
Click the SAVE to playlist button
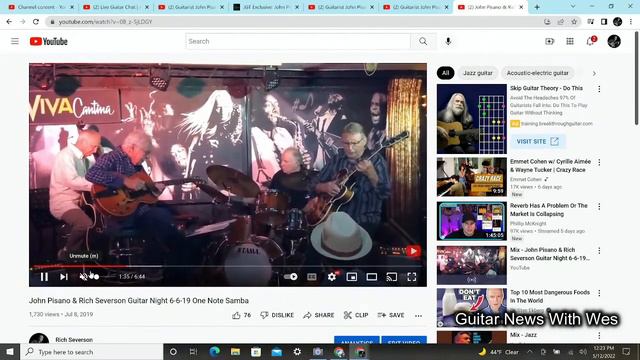[391, 315]
